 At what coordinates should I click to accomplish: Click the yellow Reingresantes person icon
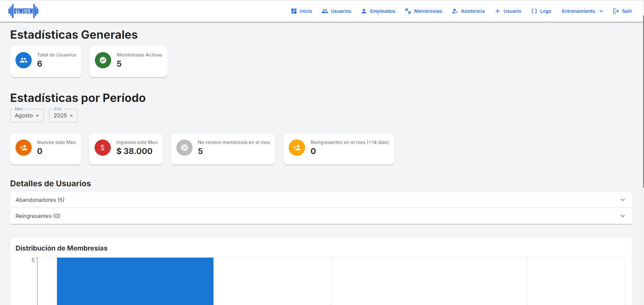297,148
